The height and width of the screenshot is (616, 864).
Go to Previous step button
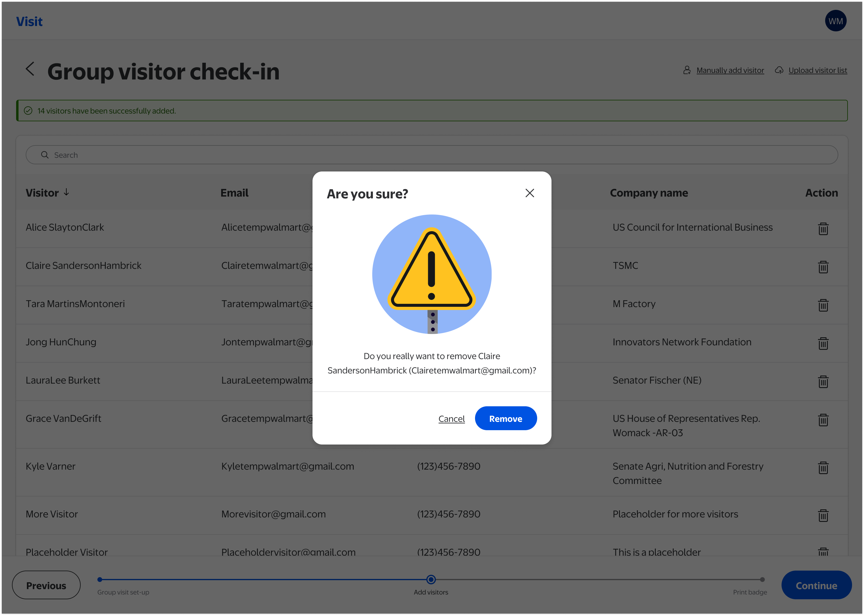(x=46, y=585)
